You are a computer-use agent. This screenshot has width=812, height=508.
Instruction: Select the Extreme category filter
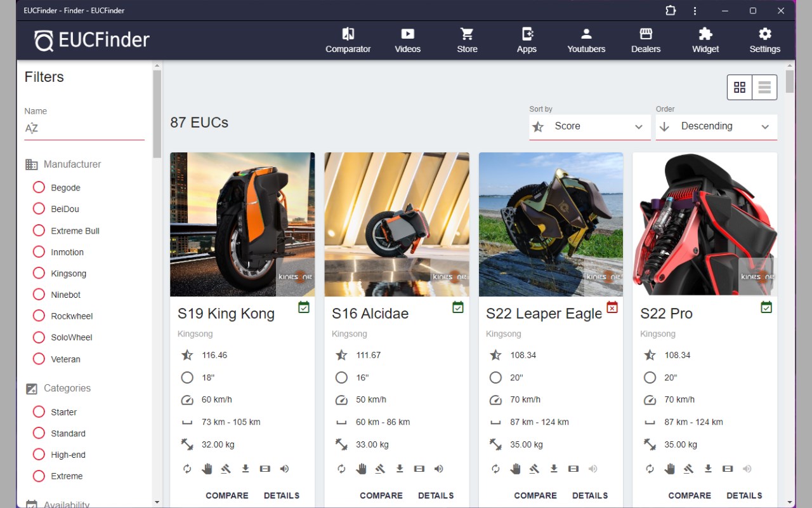pos(39,476)
